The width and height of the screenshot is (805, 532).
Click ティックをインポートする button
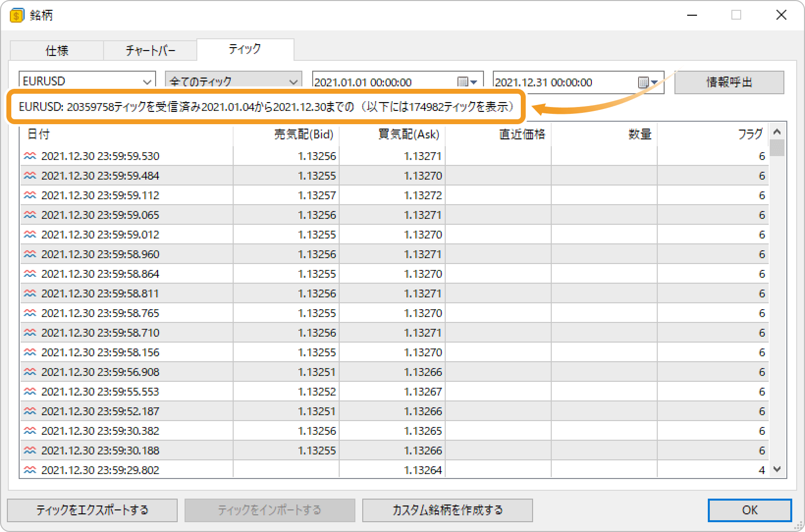(x=269, y=510)
